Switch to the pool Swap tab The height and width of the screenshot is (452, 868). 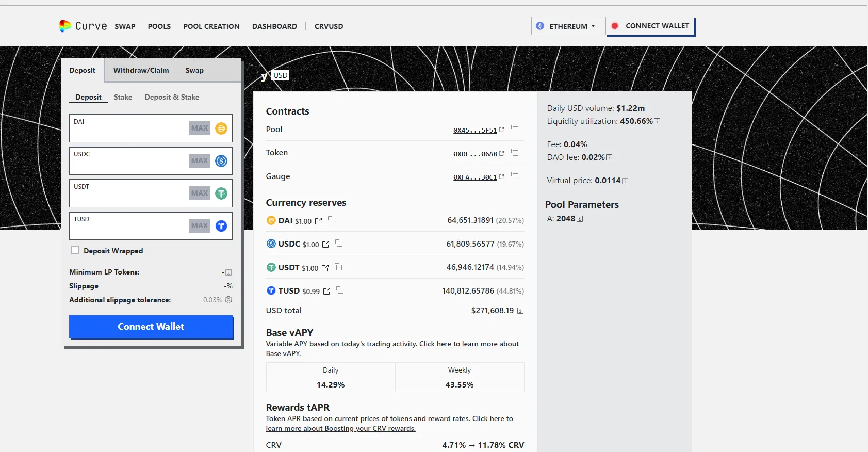[194, 70]
